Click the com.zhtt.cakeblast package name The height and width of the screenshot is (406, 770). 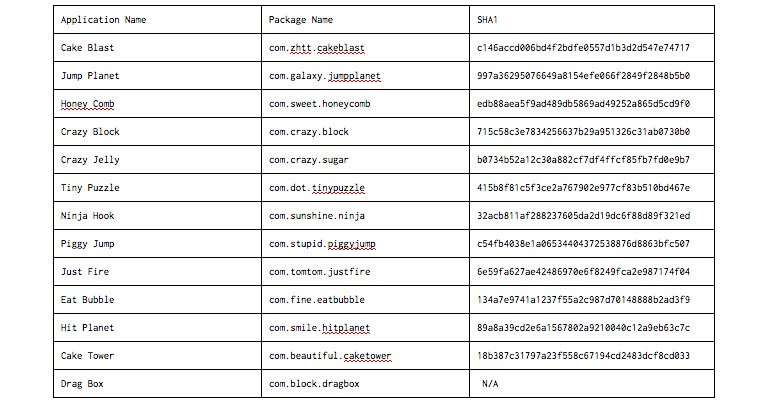pyautogui.click(x=317, y=48)
